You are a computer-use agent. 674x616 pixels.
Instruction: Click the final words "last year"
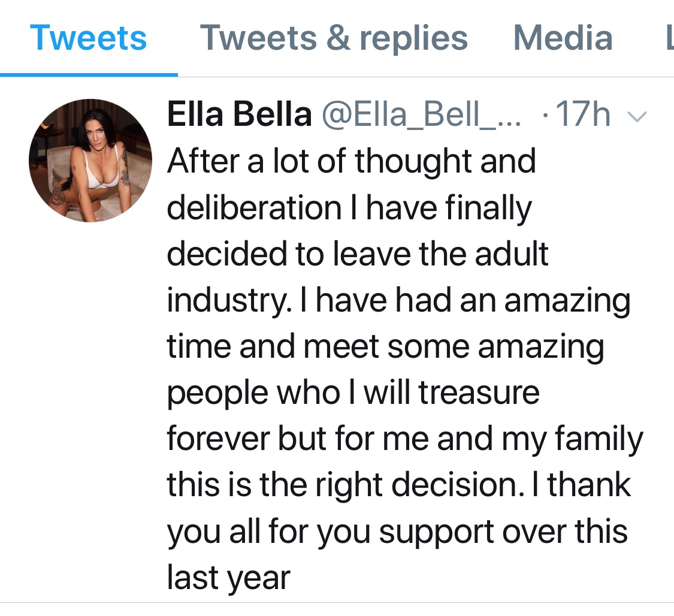[228, 578]
